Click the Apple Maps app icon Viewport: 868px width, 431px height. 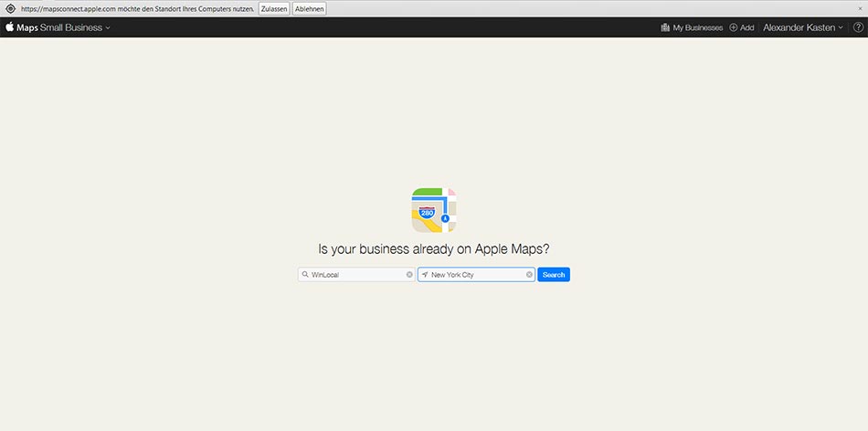pyautogui.click(x=434, y=210)
